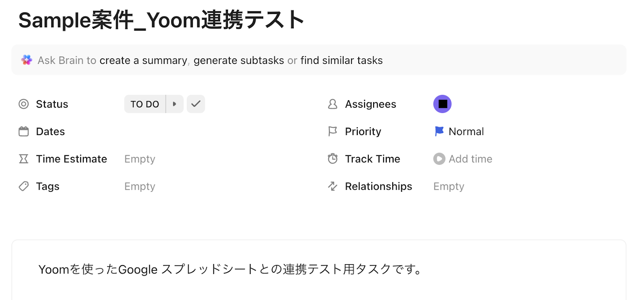This screenshot has height=300, width=644.
Task: Add tags in empty Tags field
Action: point(140,186)
